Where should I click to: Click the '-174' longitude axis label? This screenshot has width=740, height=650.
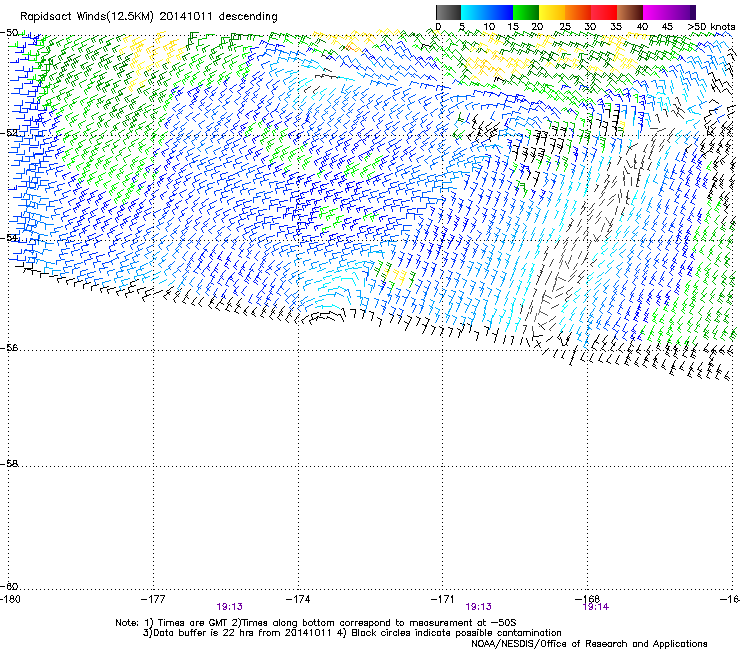point(298,599)
